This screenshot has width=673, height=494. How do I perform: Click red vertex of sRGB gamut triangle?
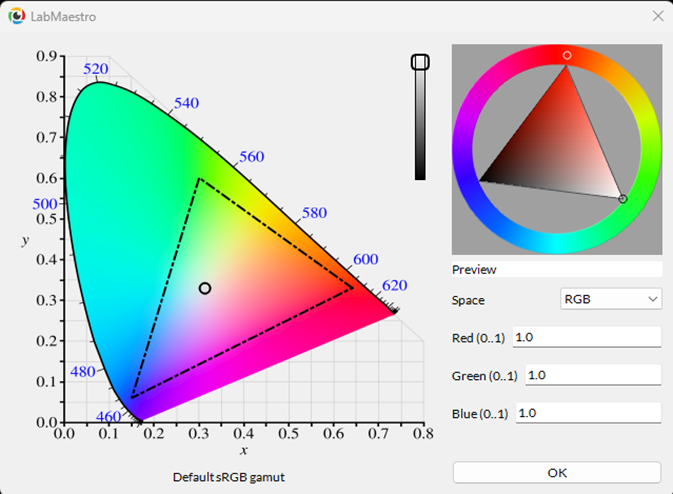click(352, 287)
